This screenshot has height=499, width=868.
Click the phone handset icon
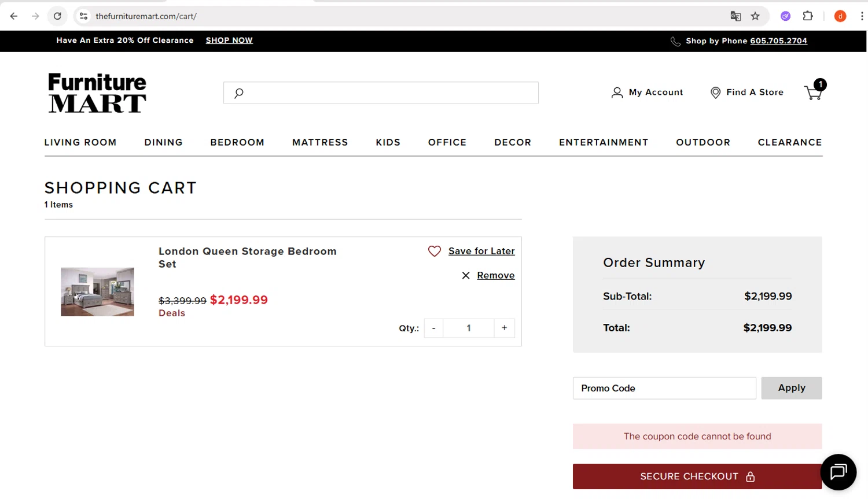tap(675, 42)
